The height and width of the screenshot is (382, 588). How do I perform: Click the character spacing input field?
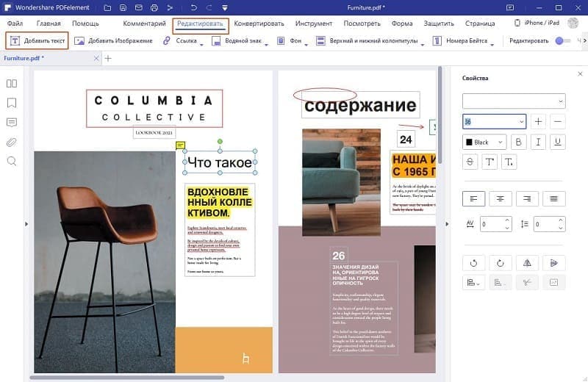pos(495,224)
